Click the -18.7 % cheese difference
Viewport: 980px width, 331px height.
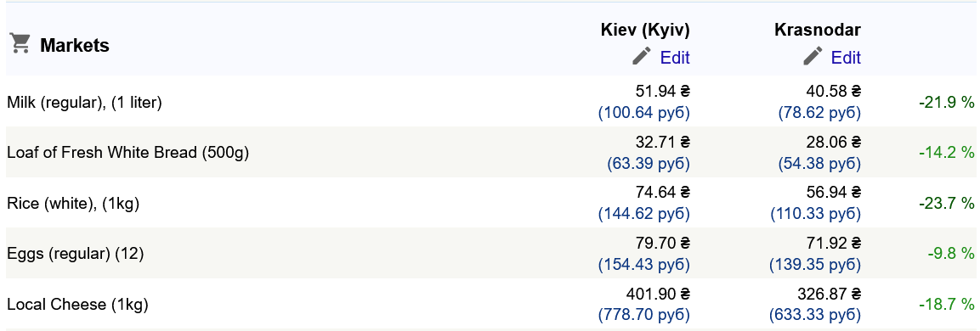tap(946, 305)
